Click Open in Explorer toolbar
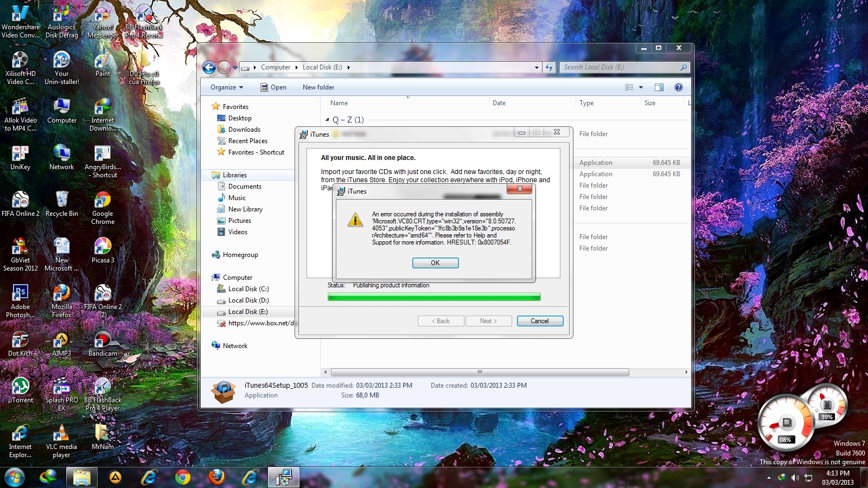This screenshot has width=868, height=488. coord(273,87)
